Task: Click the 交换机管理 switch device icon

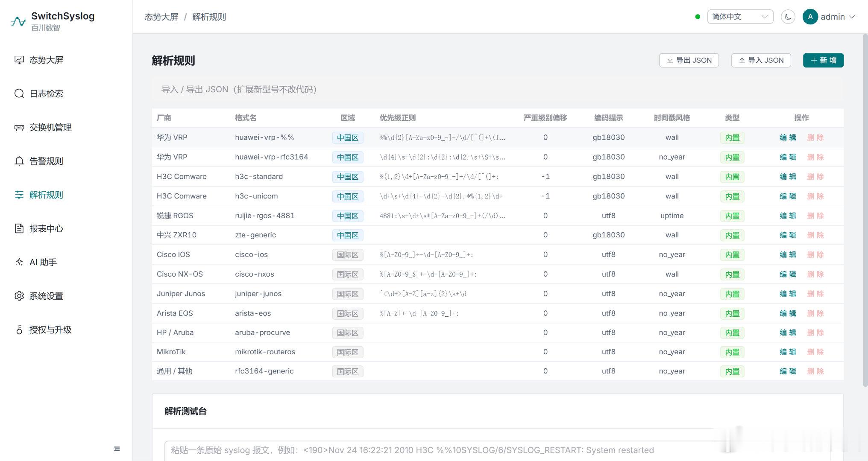Action: 19,127
